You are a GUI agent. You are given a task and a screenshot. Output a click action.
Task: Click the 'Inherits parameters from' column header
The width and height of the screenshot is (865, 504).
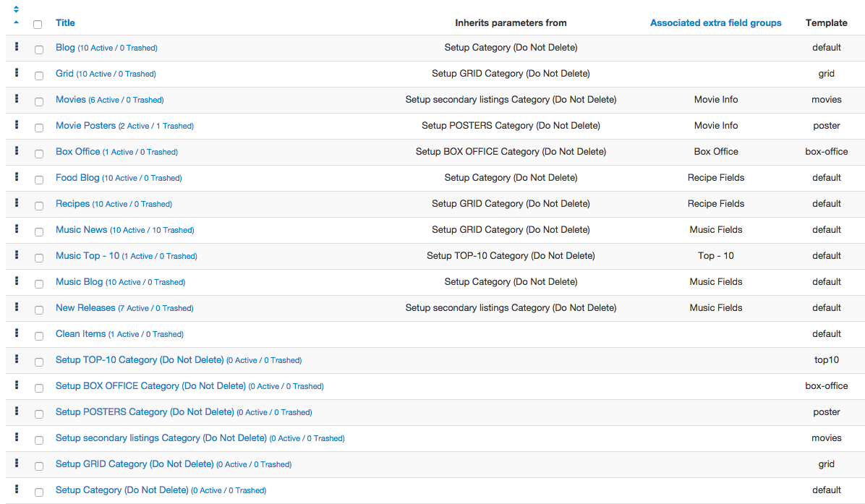pos(511,22)
